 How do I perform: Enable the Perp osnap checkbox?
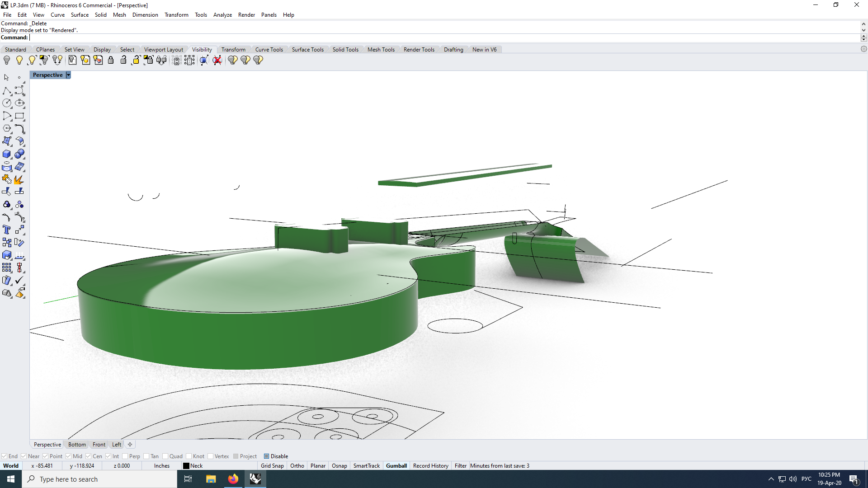125,456
